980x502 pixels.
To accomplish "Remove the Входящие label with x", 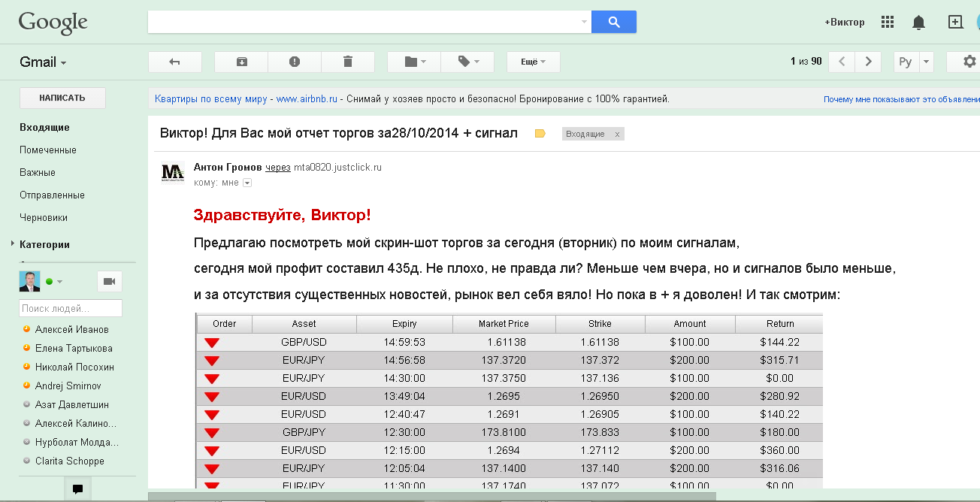I will [x=618, y=135].
